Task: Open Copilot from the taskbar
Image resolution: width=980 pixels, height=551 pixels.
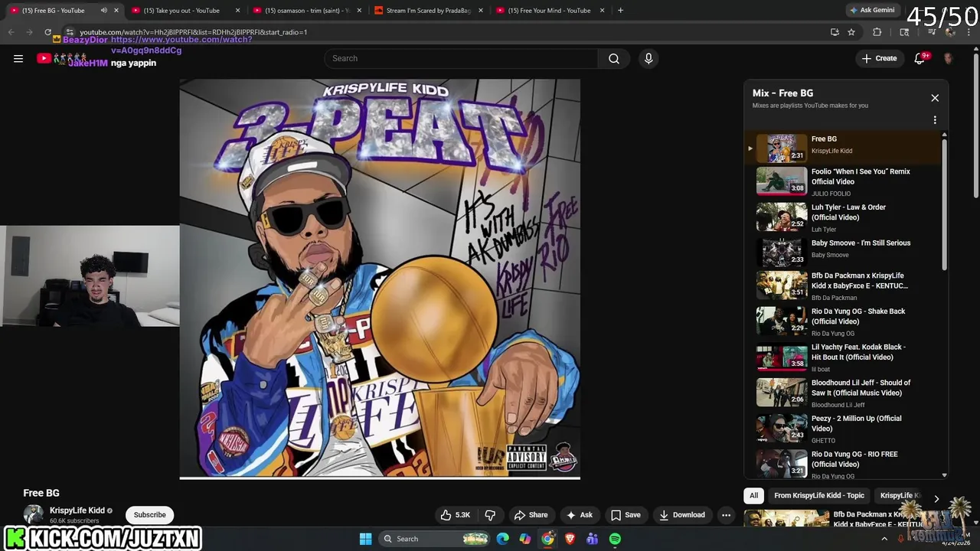Action: click(524, 539)
